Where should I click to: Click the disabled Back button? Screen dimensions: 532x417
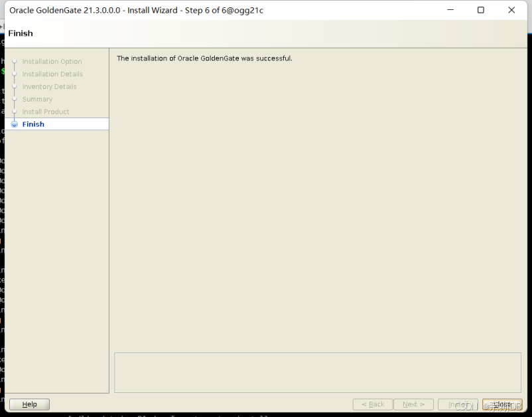[x=373, y=404]
